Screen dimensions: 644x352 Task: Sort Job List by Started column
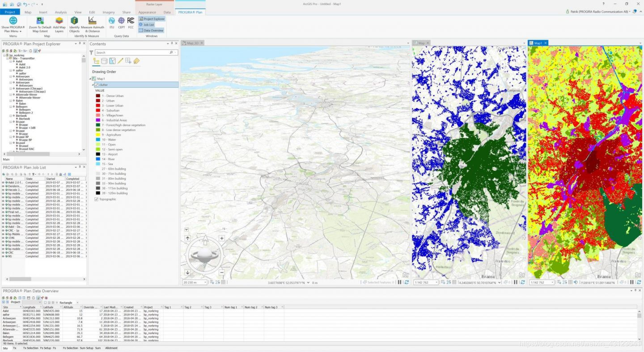55,179
